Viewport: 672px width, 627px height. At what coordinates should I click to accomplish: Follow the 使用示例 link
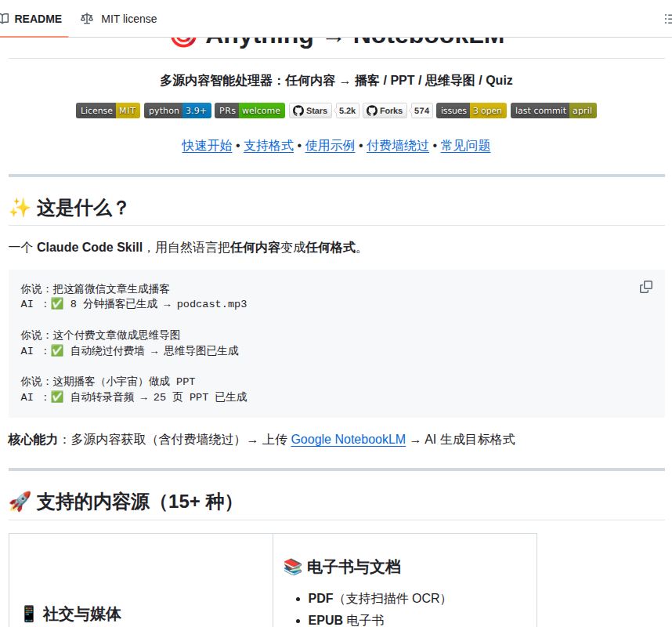330,146
